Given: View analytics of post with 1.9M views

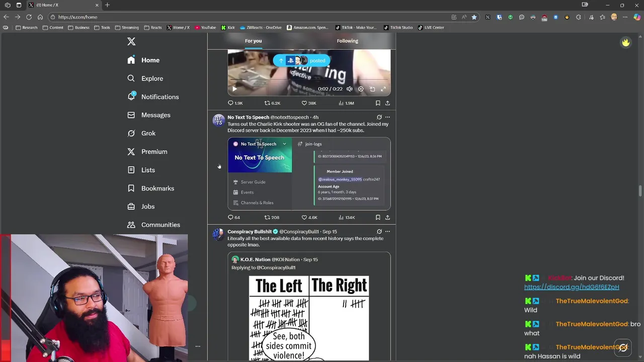Looking at the screenshot, I should [346, 103].
